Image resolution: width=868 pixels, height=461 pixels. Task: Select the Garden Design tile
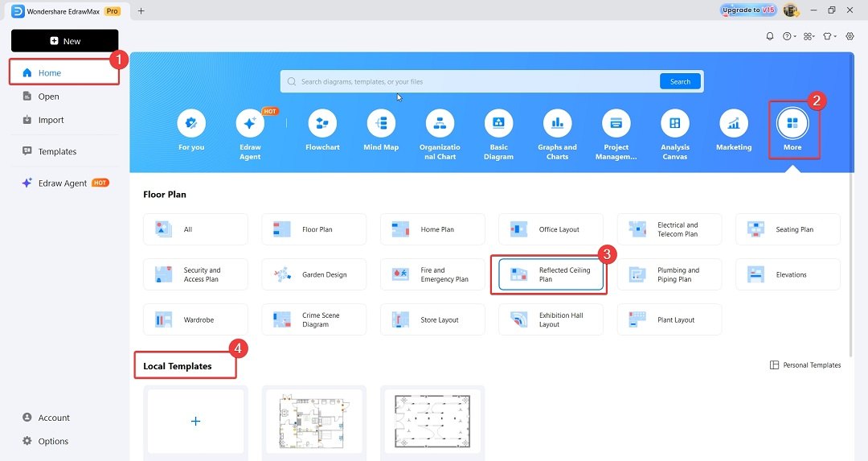(314, 274)
